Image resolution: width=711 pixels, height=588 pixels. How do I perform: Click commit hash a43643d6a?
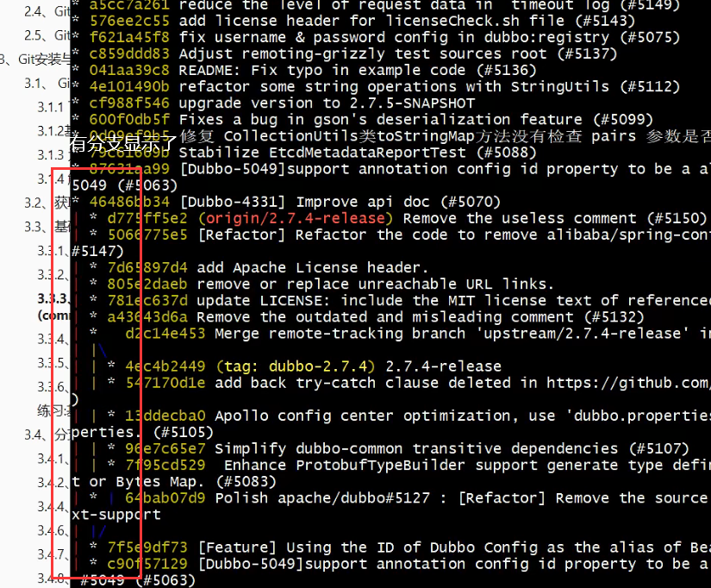pyautogui.click(x=147, y=317)
